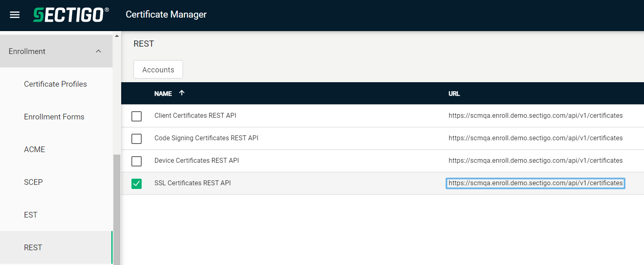
Task: Click the Enrollment collapse chevron
Action: [x=98, y=51]
